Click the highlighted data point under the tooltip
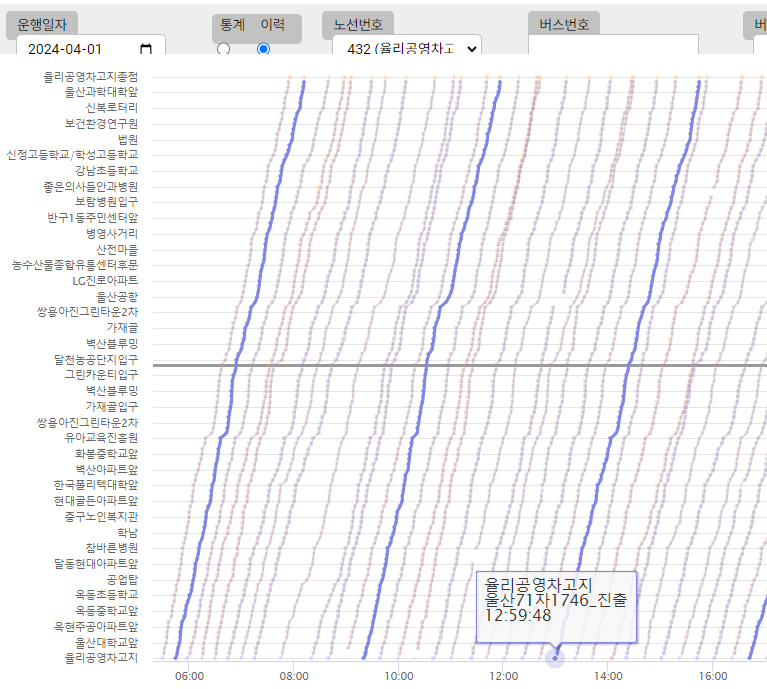This screenshot has height=689, width=767. point(555,657)
